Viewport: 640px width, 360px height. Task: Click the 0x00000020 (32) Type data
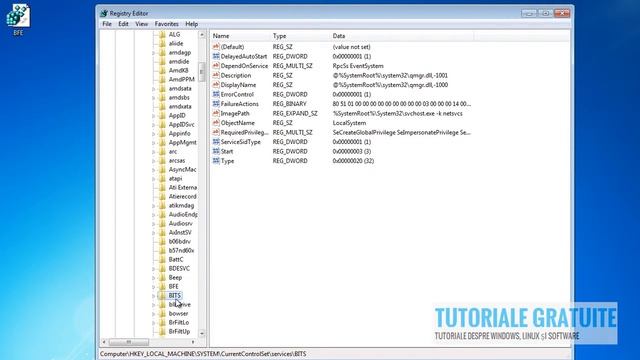[x=353, y=161]
